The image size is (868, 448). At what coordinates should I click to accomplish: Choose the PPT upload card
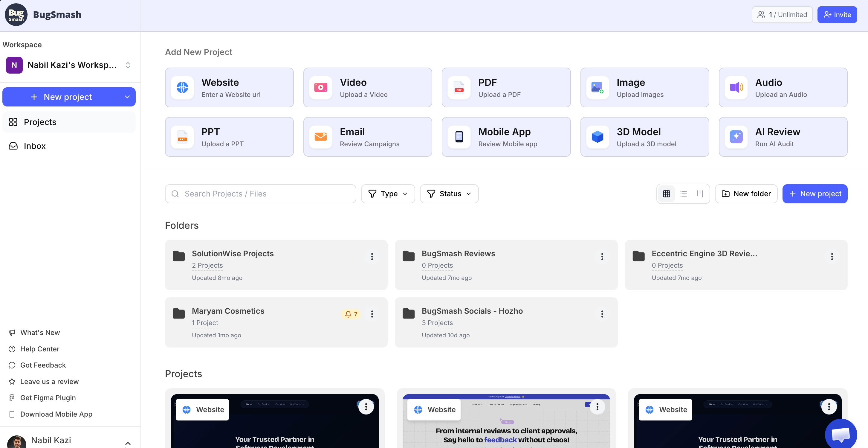point(229,137)
